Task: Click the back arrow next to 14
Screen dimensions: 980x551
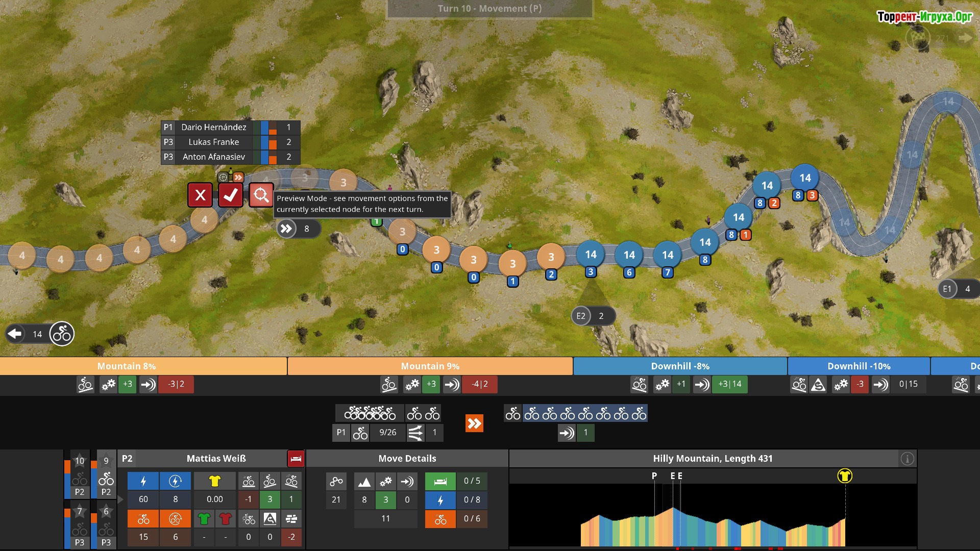Action: click(15, 334)
